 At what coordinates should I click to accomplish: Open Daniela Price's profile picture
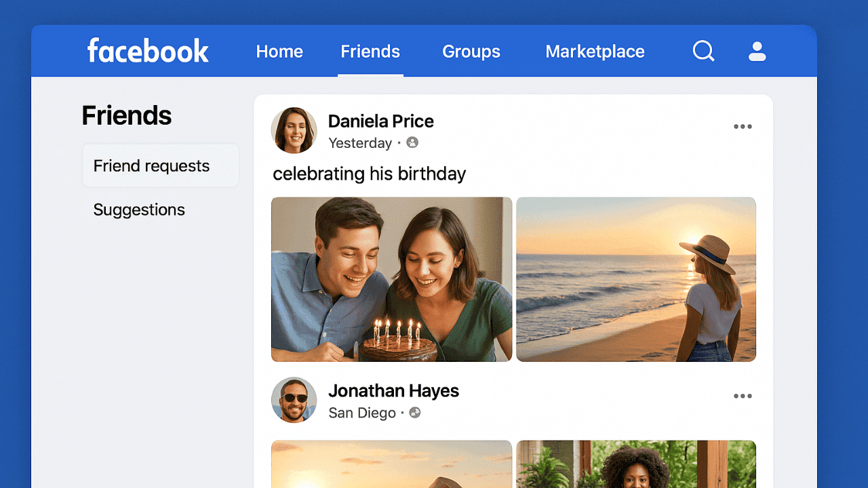[294, 130]
